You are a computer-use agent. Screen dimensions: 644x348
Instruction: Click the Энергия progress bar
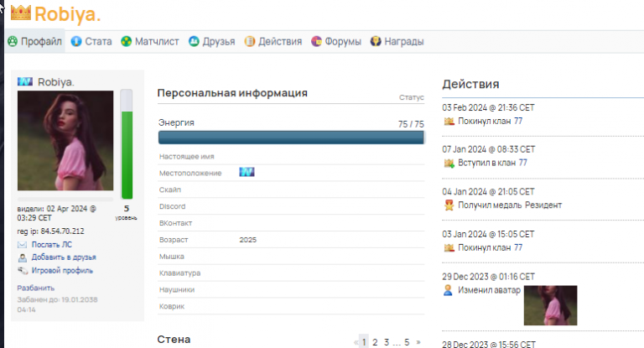[x=291, y=138]
